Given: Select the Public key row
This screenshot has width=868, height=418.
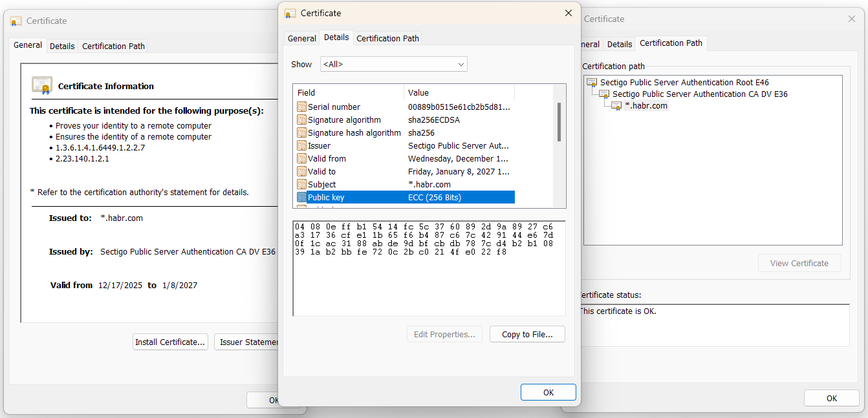Looking at the screenshot, I should [x=405, y=198].
